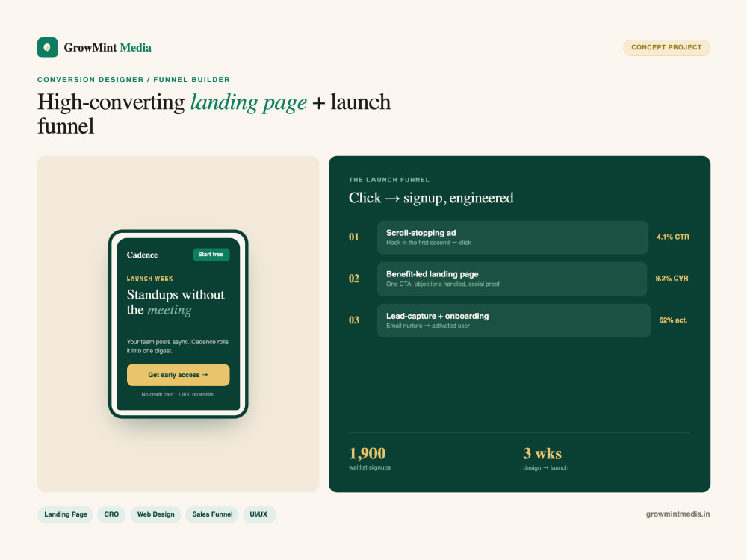The height and width of the screenshot is (560, 747).
Task: Open the growmintmedia.in link
Action: (678, 514)
